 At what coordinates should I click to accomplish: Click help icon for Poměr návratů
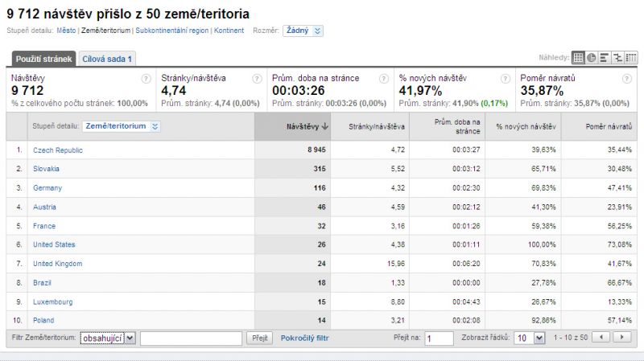coord(625,79)
